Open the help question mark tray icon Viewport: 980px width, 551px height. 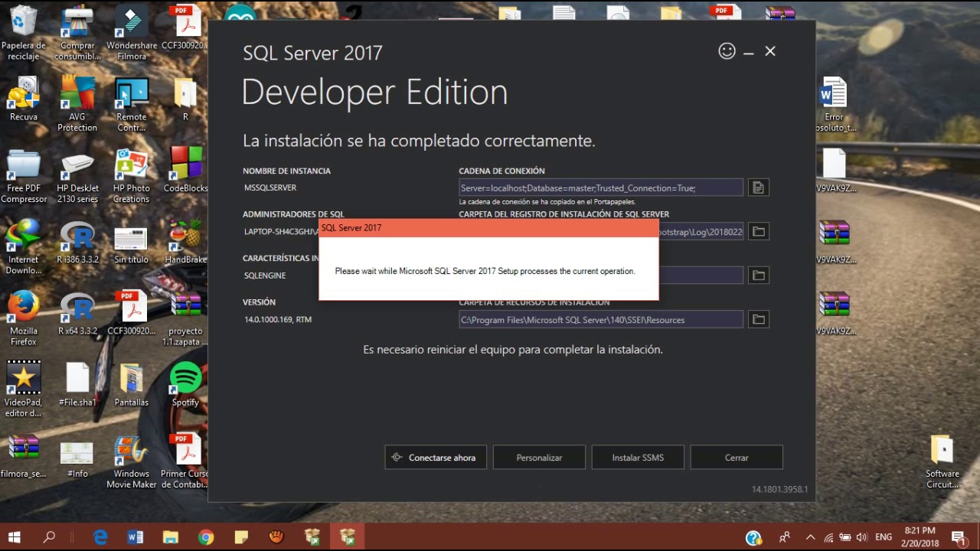pyautogui.click(x=753, y=538)
